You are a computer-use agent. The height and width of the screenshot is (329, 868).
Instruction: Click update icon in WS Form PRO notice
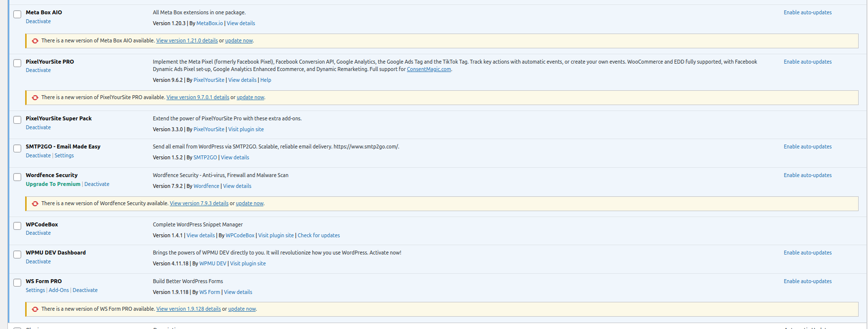[x=35, y=309]
